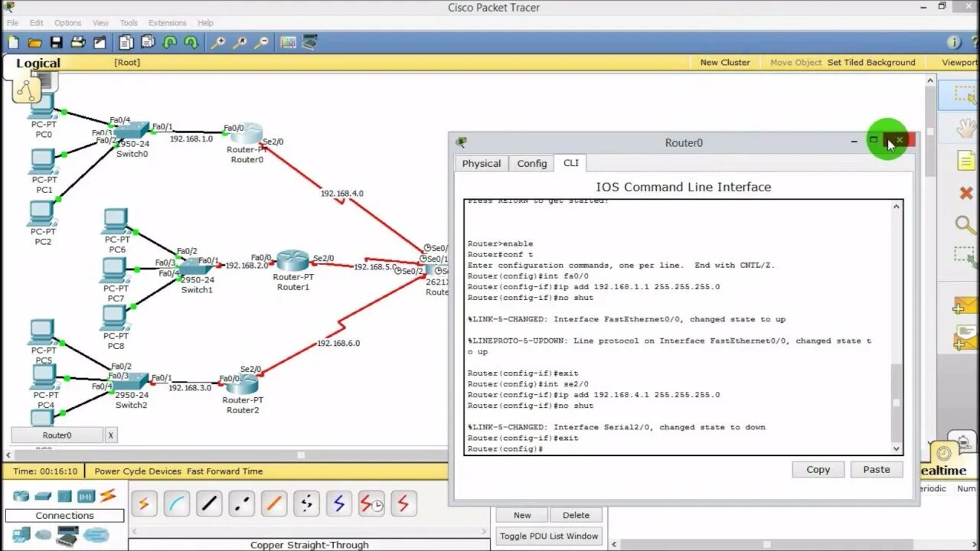Viewport: 980px width, 551px height.
Task: Reset zoom with the middle magnifier
Action: 240,43
